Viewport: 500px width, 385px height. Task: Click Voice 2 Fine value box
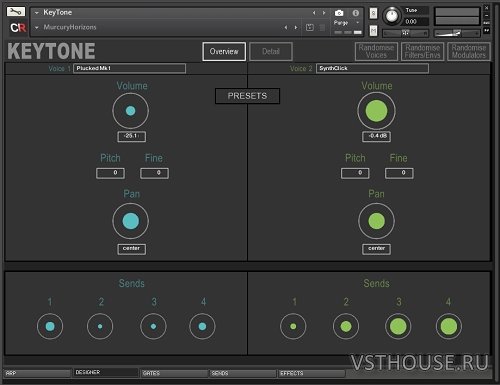pos(399,173)
